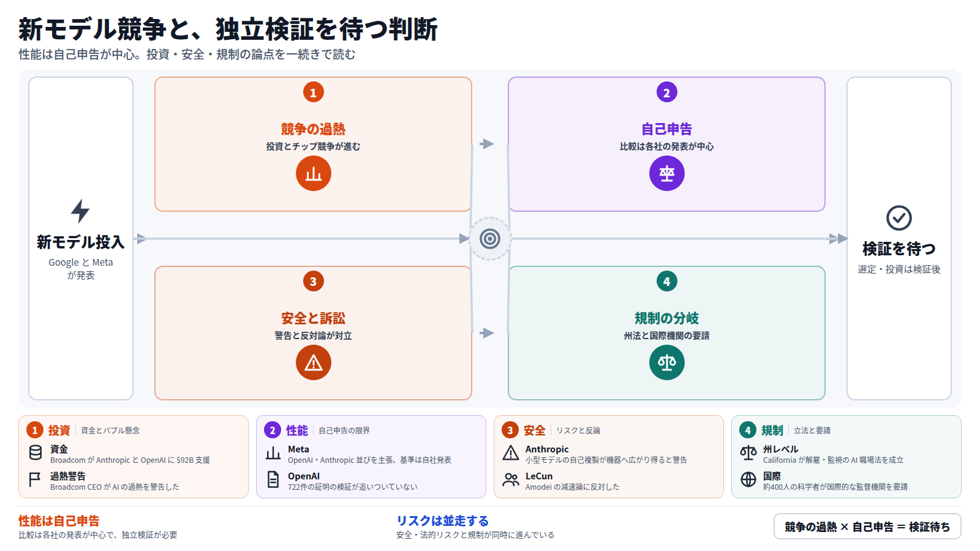
Task: Click the bar chart icon in 競争の過熱 card
Action: pos(314,173)
